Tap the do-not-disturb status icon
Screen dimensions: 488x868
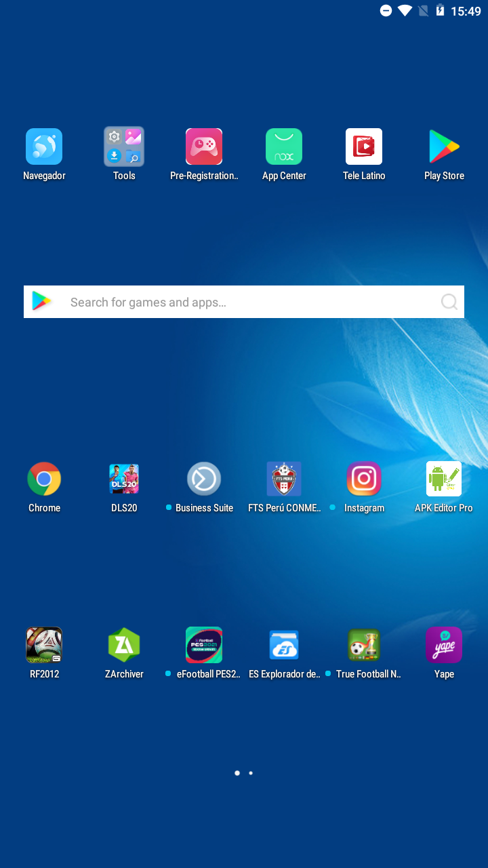click(x=386, y=11)
